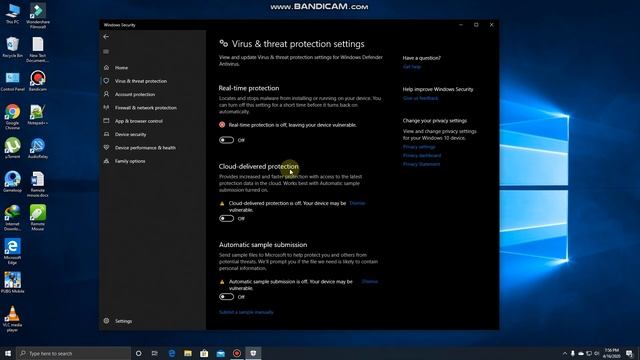Open Recycle Bin desktop icon
640x360 pixels.
[12, 47]
